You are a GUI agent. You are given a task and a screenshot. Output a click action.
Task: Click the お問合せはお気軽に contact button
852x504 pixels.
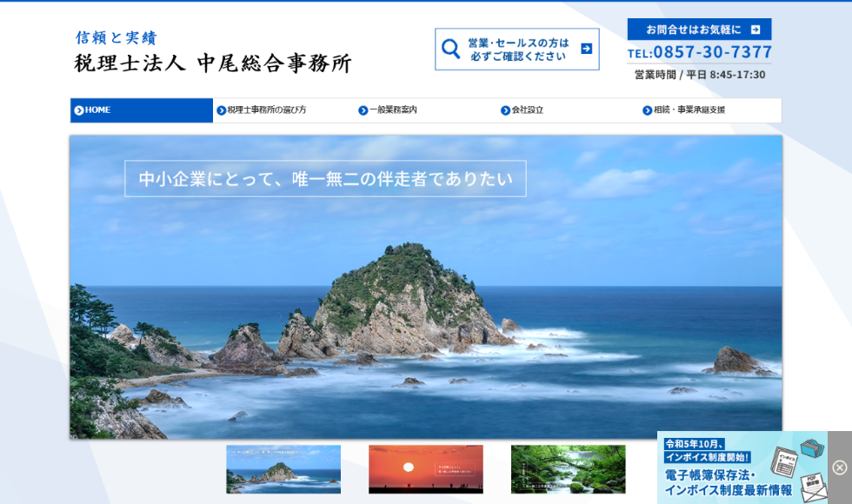[x=699, y=30]
